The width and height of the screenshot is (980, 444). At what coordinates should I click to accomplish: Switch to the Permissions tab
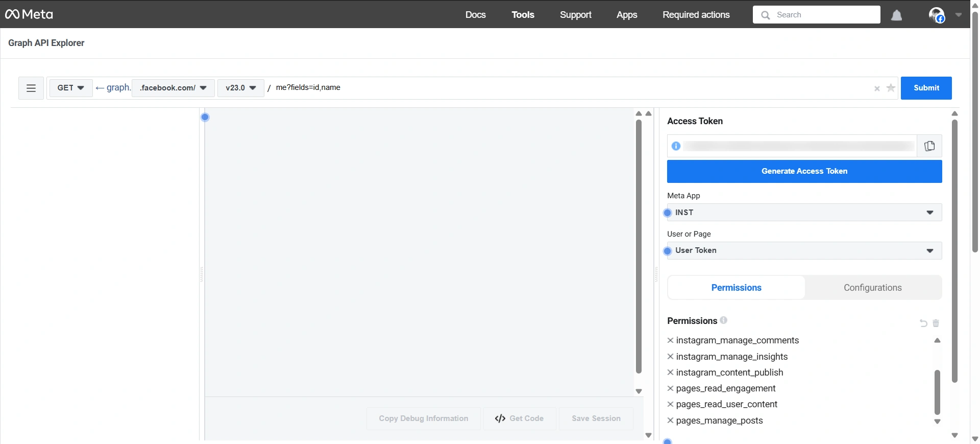(736, 288)
